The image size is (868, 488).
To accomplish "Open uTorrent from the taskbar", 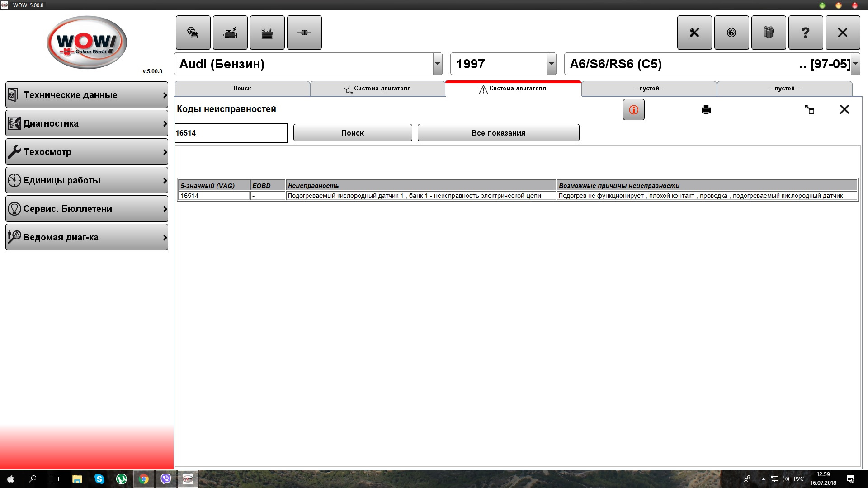I will tap(122, 479).
